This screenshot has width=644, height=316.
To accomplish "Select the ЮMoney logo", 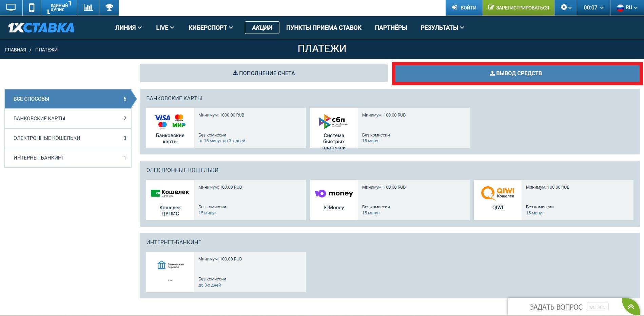I will 334,193.
